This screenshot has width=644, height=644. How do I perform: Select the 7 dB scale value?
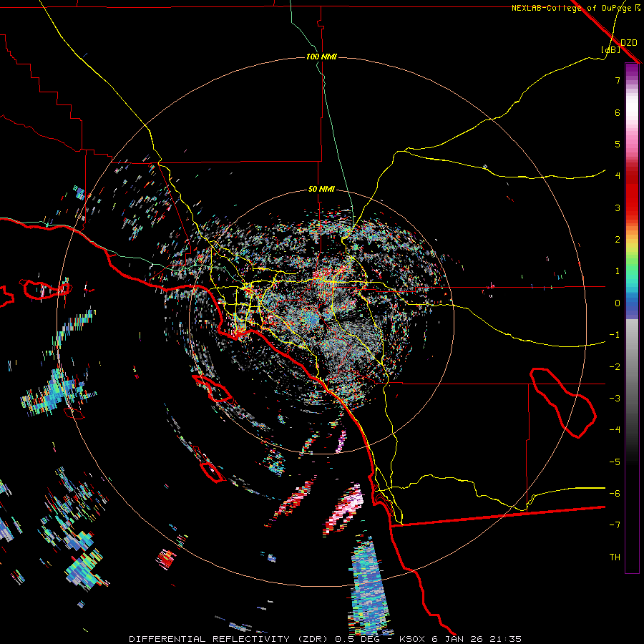click(x=618, y=80)
